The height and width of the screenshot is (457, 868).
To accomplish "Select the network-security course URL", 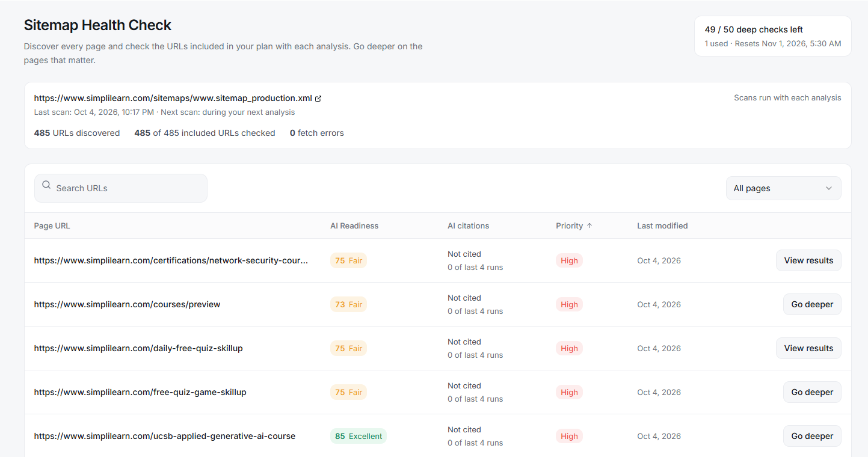I will point(171,260).
